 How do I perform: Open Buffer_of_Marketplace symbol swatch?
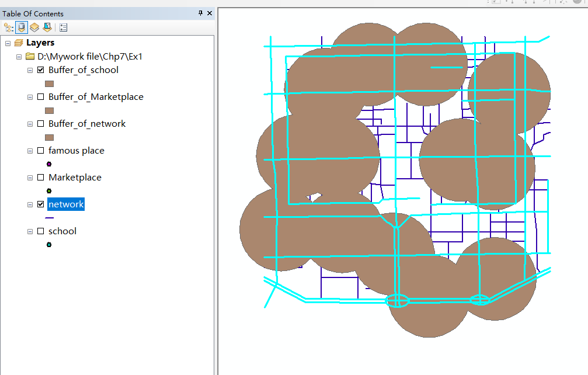coord(49,110)
